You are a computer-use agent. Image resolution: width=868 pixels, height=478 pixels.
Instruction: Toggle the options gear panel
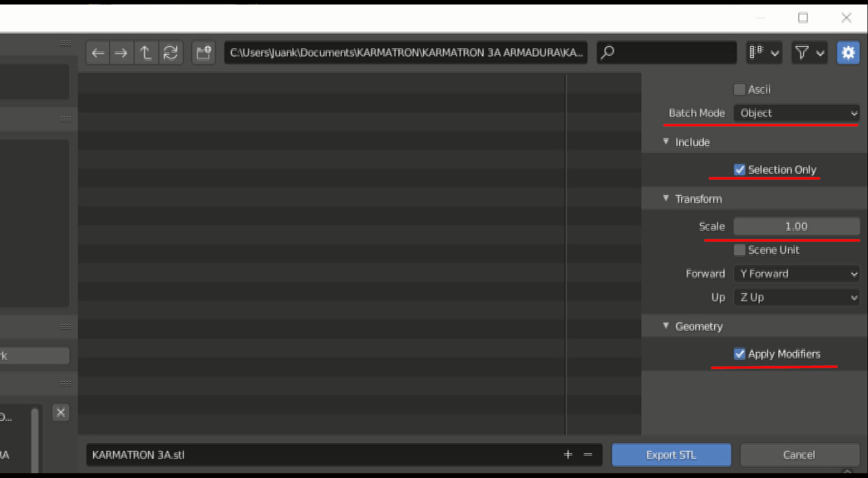847,53
